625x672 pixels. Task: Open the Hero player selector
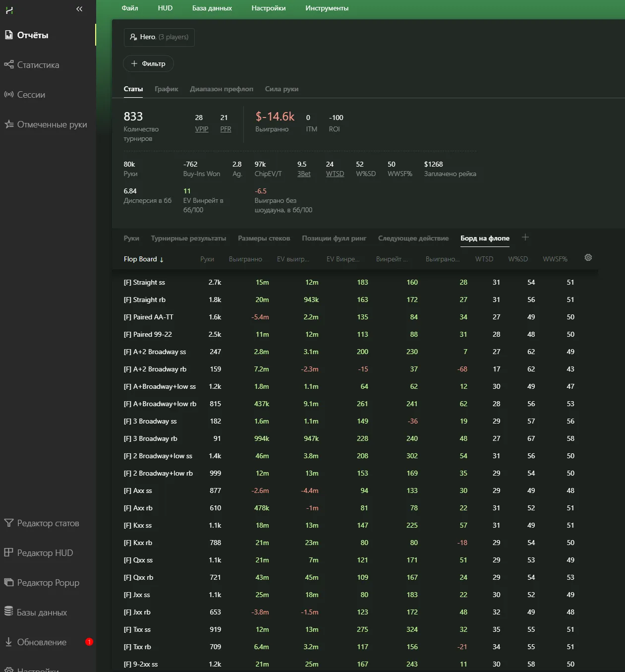tap(159, 37)
